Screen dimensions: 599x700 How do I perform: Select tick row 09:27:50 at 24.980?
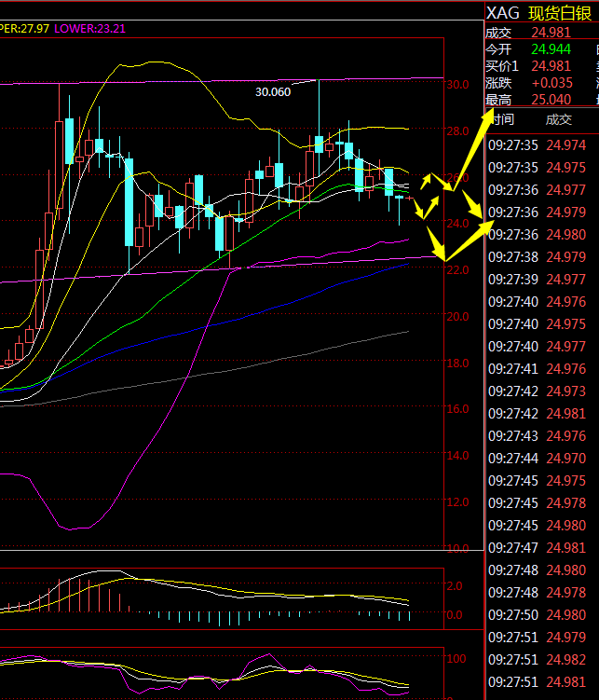[537, 615]
